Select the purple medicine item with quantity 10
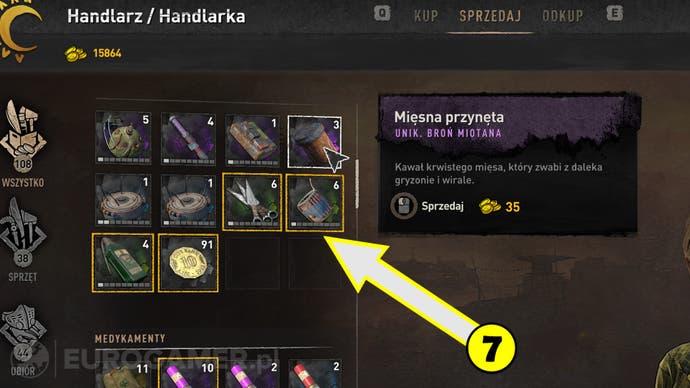Viewport: 690px width, 388px height. [x=188, y=373]
